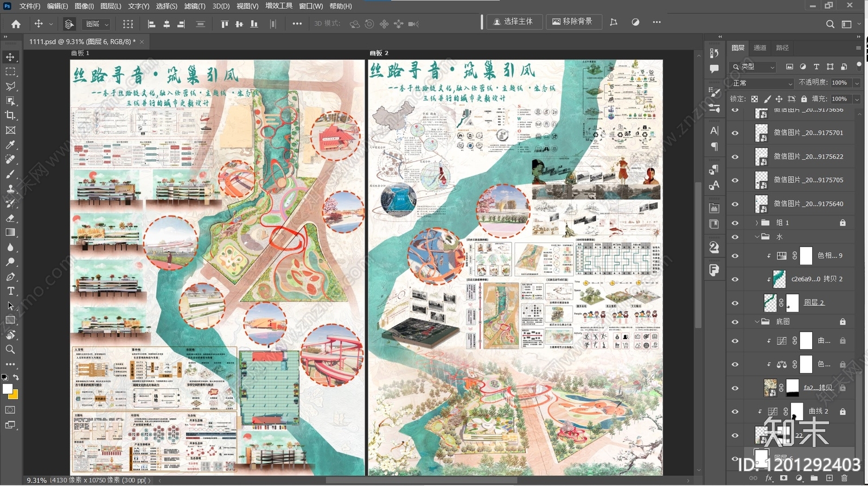Select the Zoom tool
Screen dimensions: 868x486
(10, 350)
